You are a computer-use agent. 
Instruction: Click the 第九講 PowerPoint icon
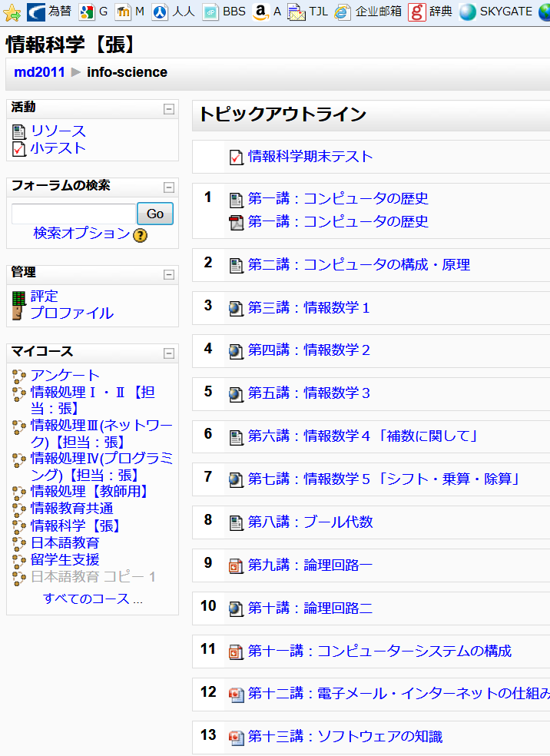click(236, 565)
